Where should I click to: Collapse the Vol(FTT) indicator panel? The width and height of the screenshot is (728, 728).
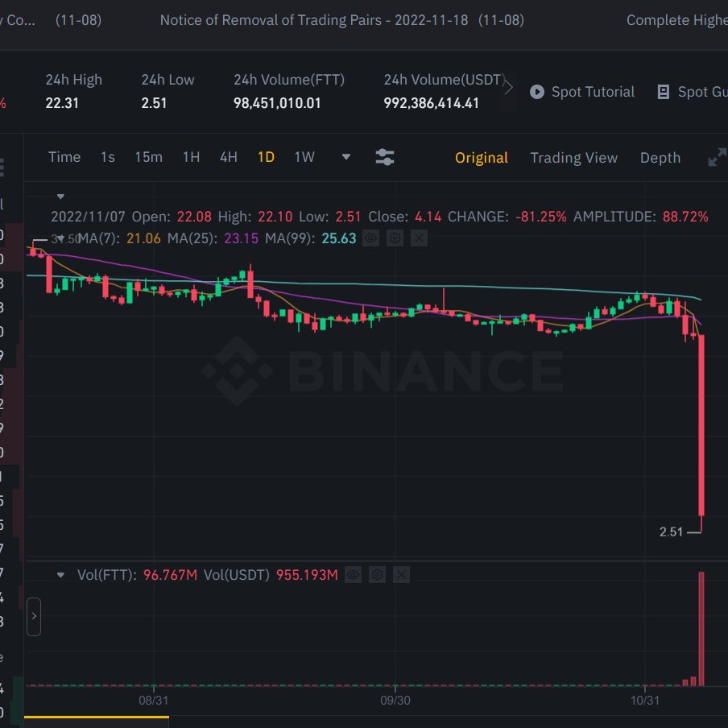pyautogui.click(x=60, y=575)
